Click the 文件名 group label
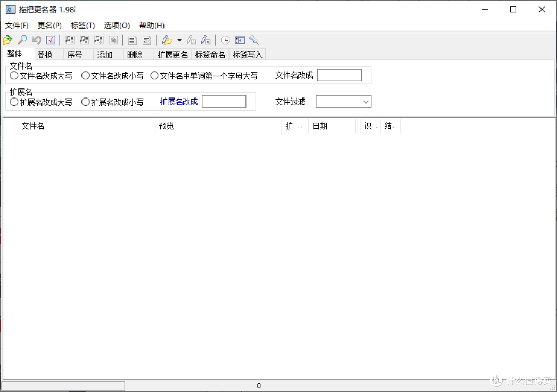This screenshot has height=392, width=557. tap(21, 66)
